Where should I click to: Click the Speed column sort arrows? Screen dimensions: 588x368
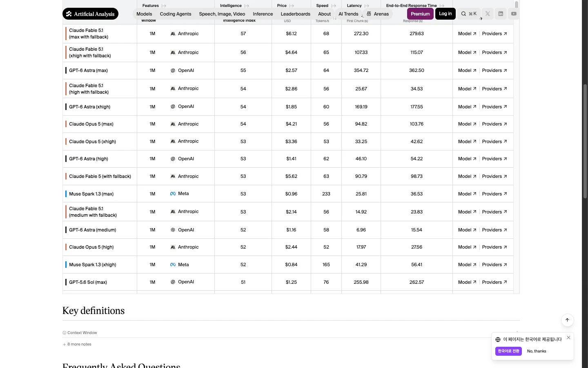coord(335,18)
